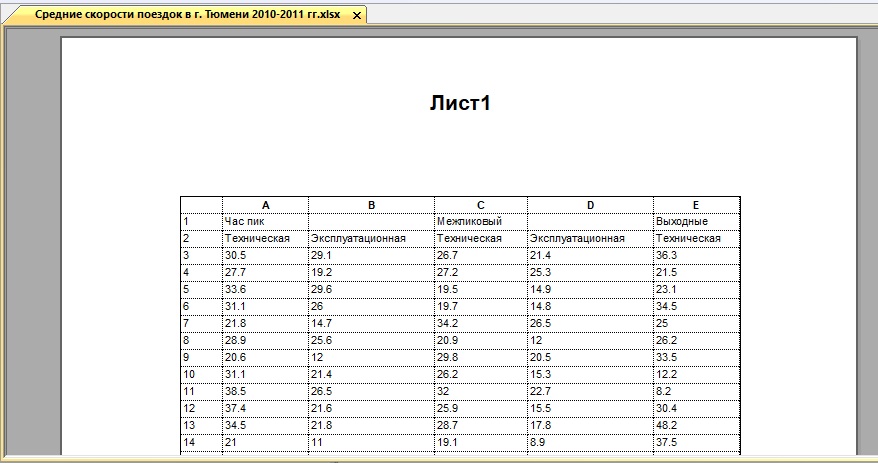Viewport: 878px width, 463px height.
Task: Select the Час пик cell
Action: 265,221
